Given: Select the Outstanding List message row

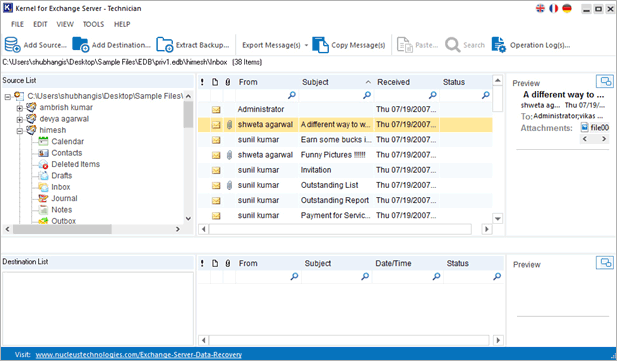Looking at the screenshot, I should tap(345, 185).
